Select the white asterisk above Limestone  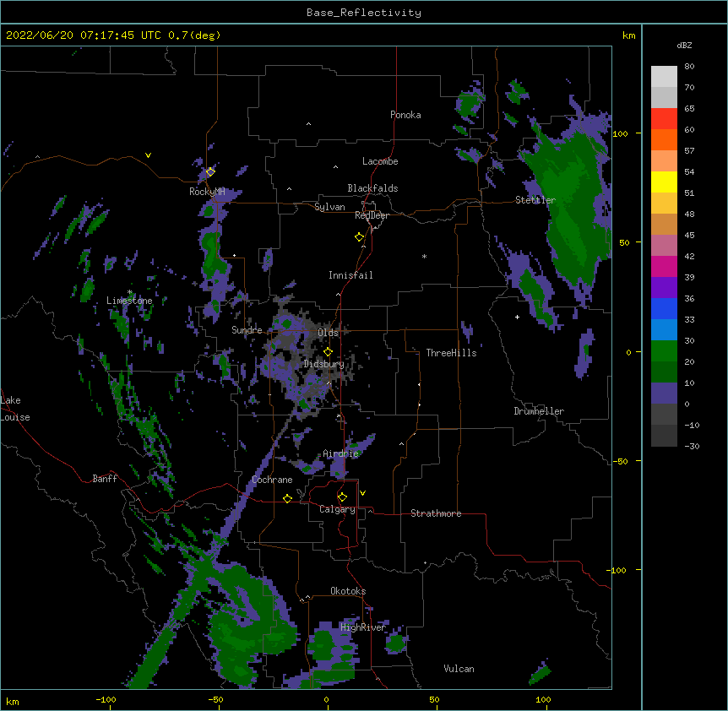click(x=129, y=292)
